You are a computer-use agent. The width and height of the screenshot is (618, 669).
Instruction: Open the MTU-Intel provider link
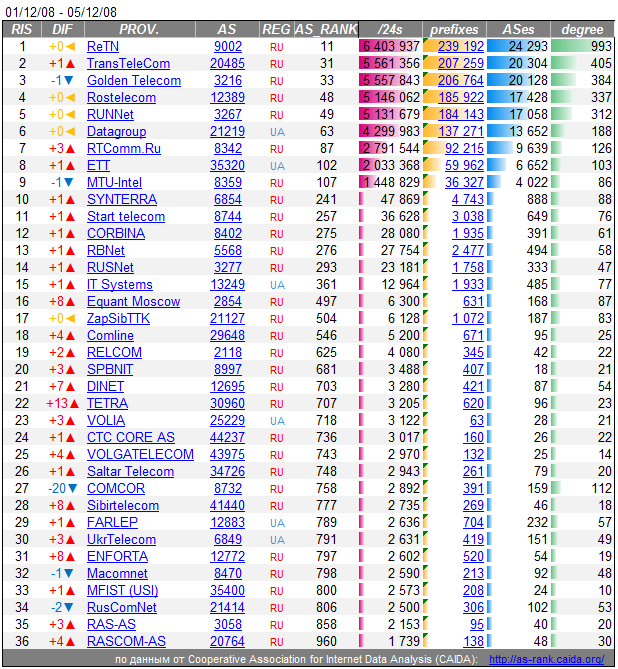pos(114,182)
